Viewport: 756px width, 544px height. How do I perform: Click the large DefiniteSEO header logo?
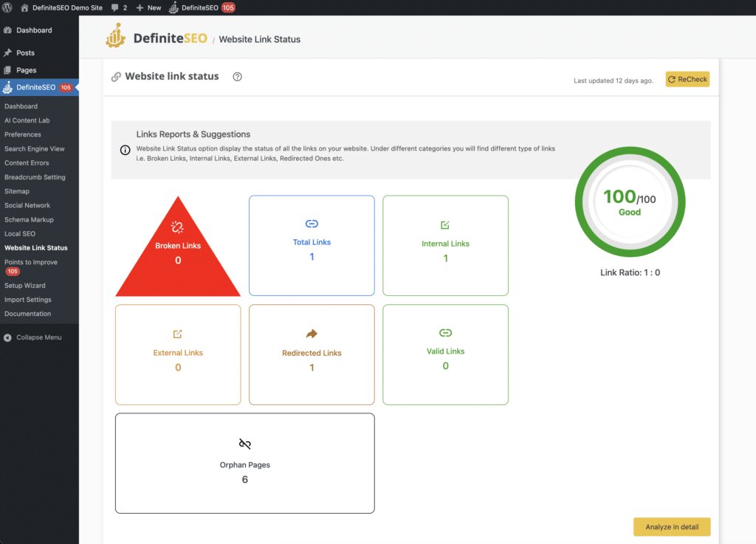coord(116,35)
